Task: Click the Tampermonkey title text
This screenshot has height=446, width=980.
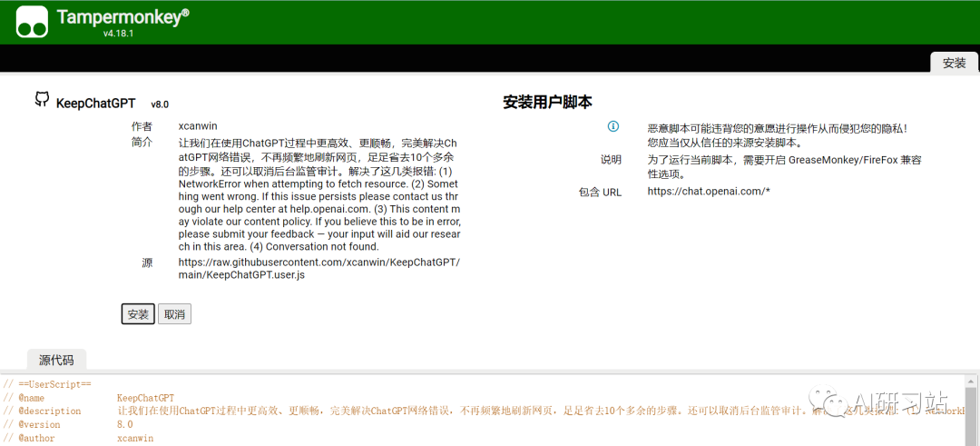Action: coord(123,17)
